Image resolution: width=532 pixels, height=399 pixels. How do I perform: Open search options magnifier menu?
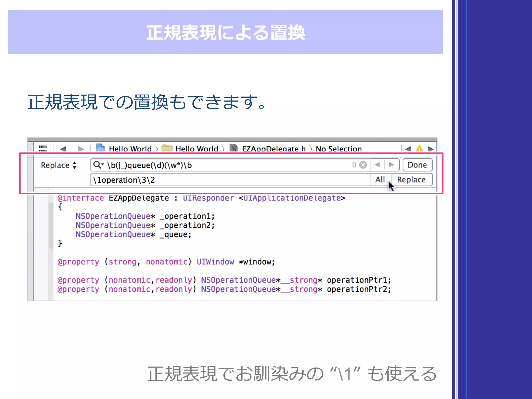98,165
